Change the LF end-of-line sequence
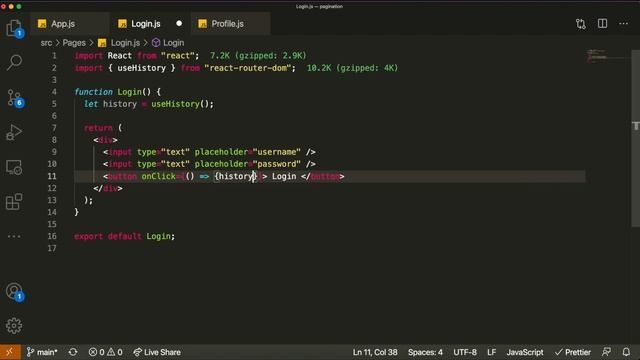The width and height of the screenshot is (640, 360). click(491, 352)
